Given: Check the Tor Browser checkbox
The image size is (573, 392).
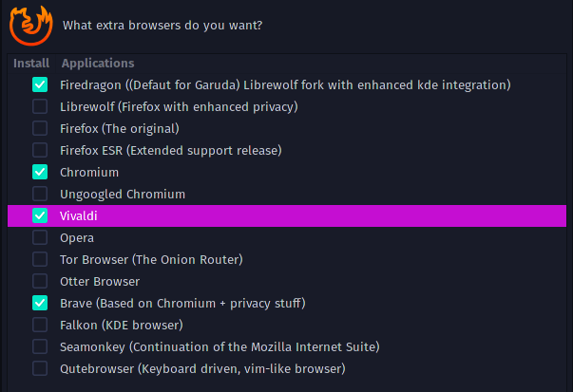Looking at the screenshot, I should click(x=40, y=259).
